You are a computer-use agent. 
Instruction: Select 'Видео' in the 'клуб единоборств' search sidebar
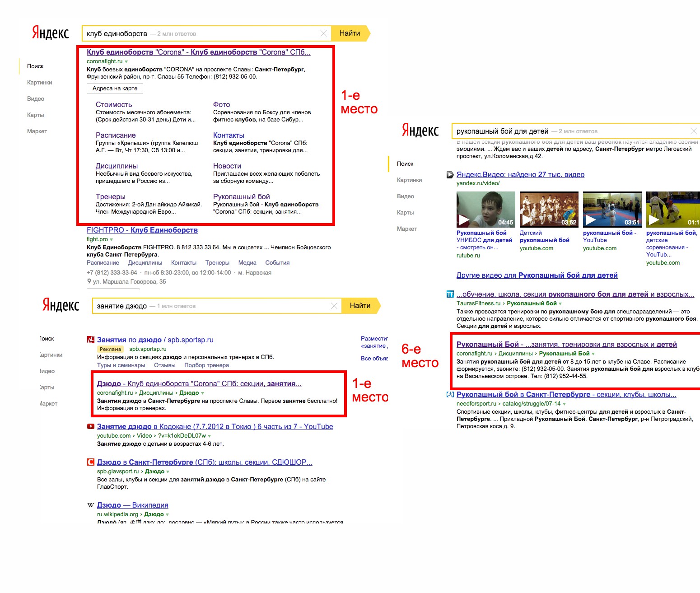36,99
